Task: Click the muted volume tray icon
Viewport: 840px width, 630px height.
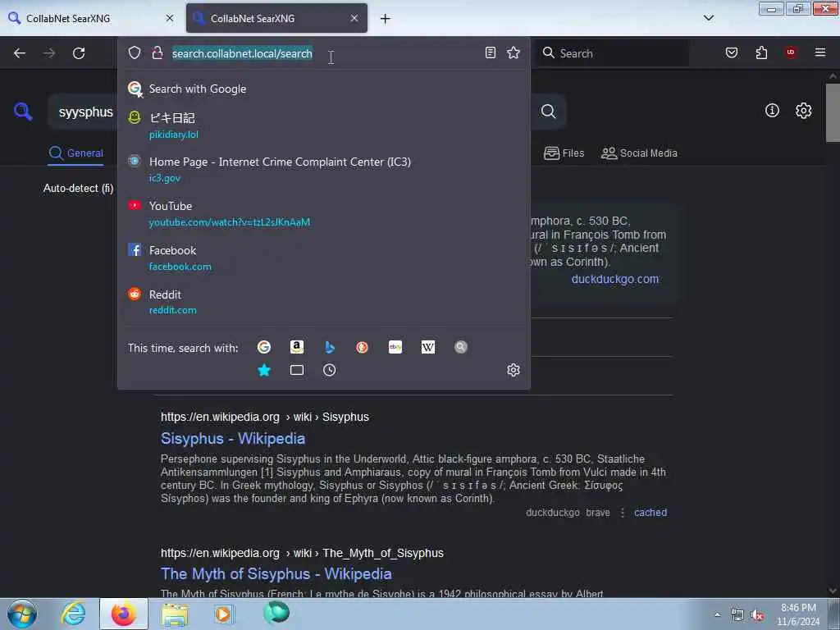Action: [x=757, y=615]
